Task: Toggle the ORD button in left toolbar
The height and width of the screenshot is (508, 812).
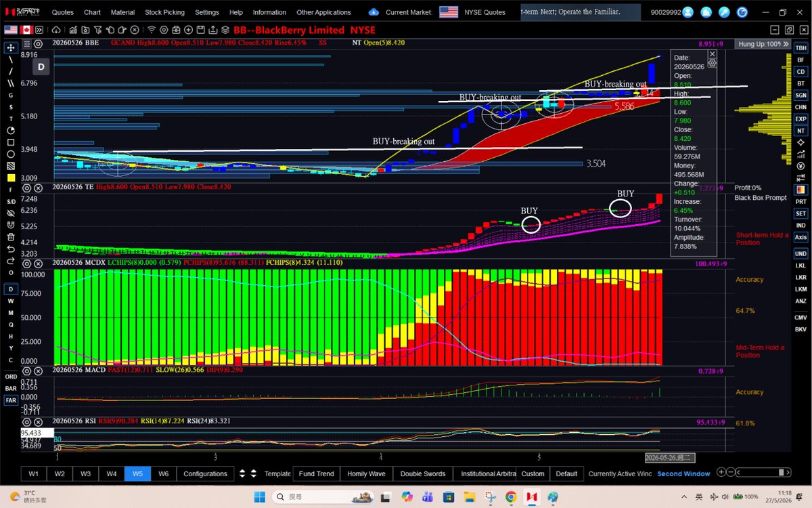Action: coord(11,377)
